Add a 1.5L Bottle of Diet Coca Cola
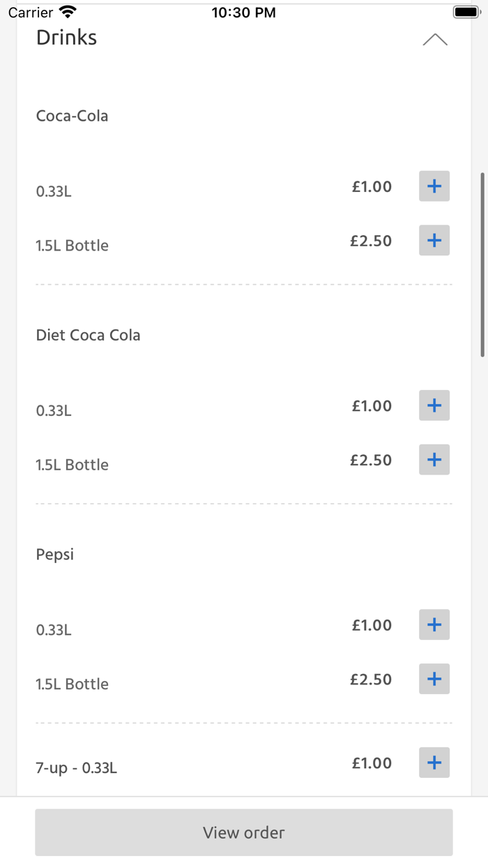This screenshot has height=868, width=488. (434, 459)
